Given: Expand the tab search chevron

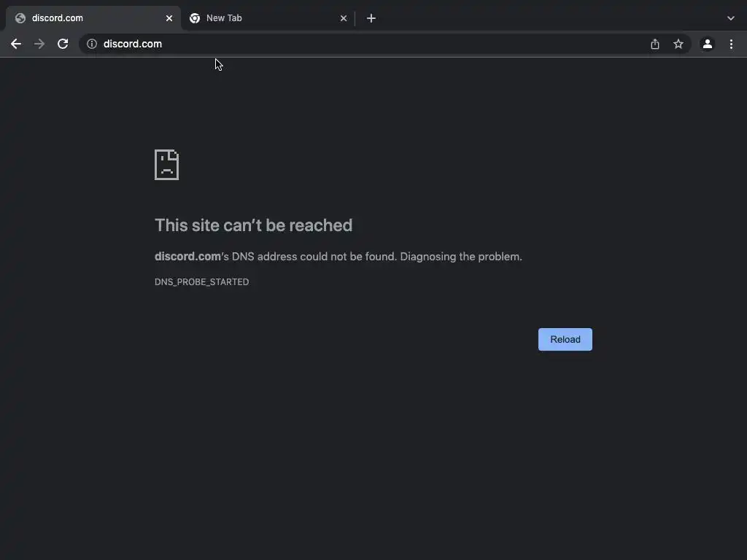Looking at the screenshot, I should (x=731, y=18).
